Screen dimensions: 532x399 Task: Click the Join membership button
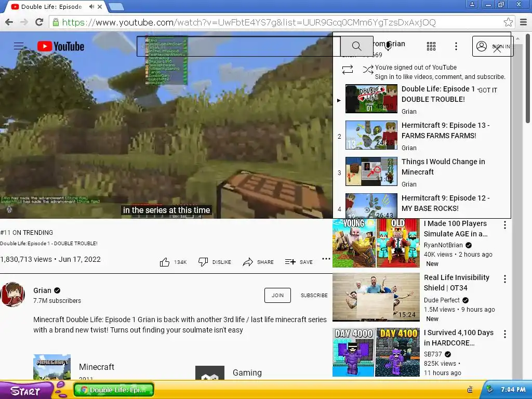click(x=277, y=295)
